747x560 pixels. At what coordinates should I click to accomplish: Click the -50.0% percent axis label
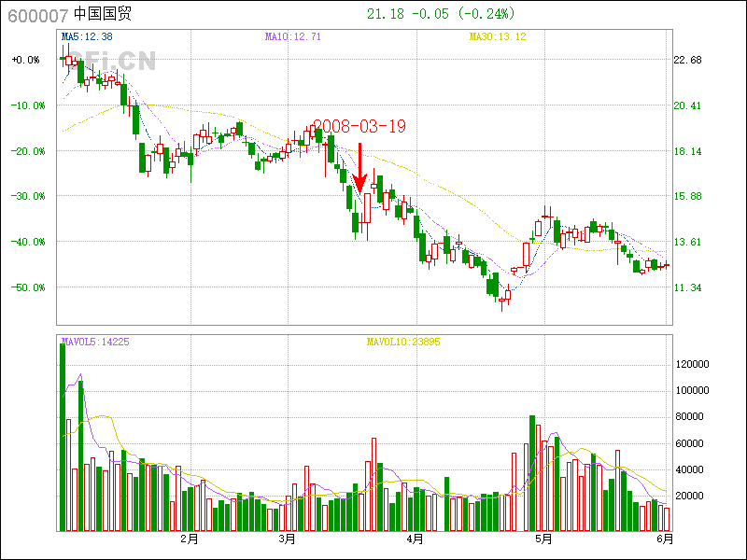point(25,287)
